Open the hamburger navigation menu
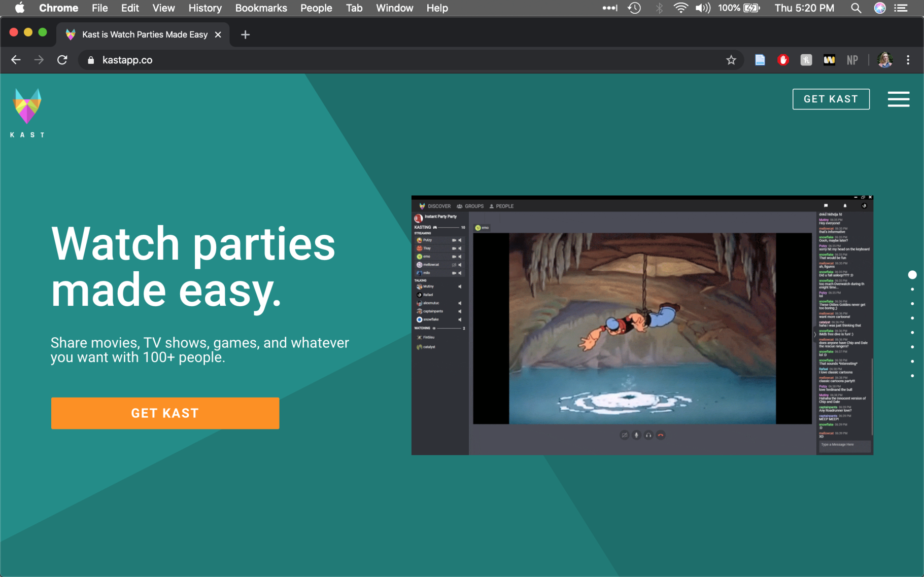 [898, 99]
